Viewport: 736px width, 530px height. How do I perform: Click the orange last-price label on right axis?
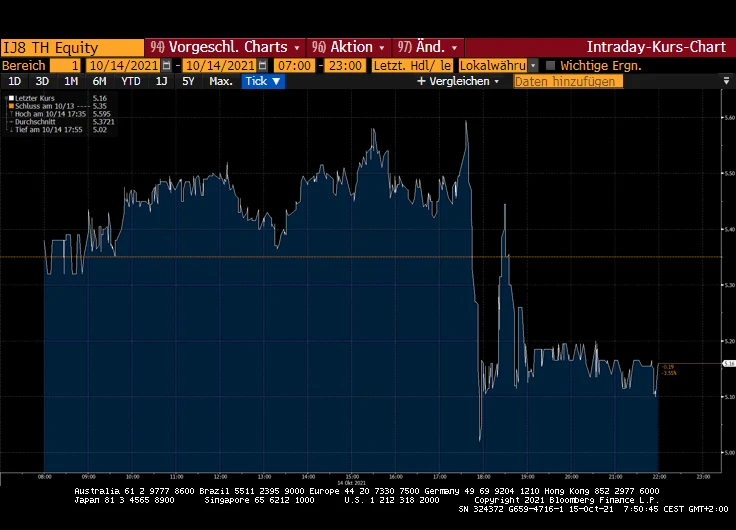coord(668,369)
